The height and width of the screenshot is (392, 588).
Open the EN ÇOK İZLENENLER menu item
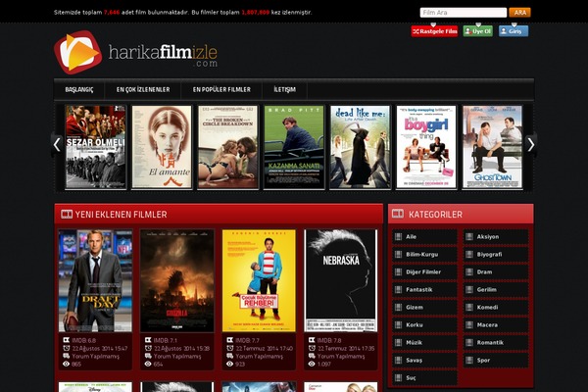pyautogui.click(x=143, y=89)
